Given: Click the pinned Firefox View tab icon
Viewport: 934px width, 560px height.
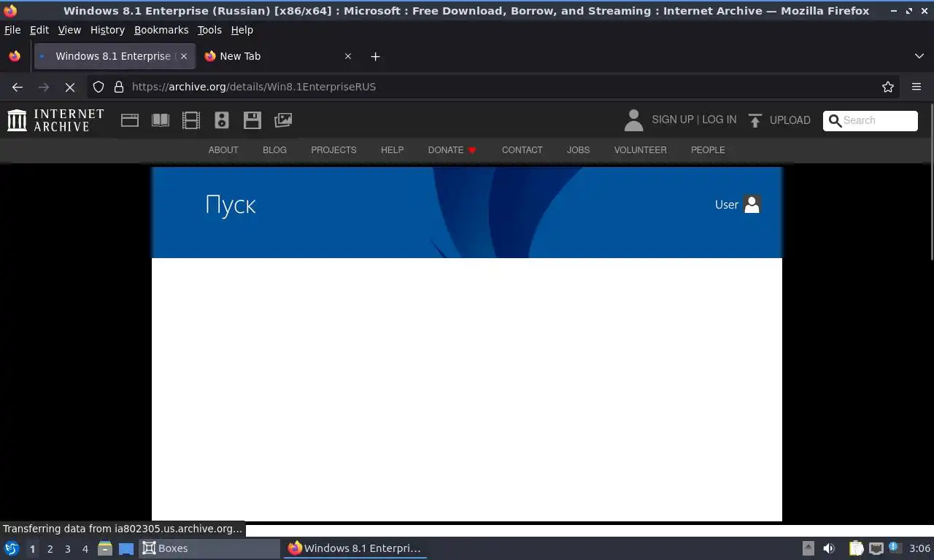Looking at the screenshot, I should point(15,56).
